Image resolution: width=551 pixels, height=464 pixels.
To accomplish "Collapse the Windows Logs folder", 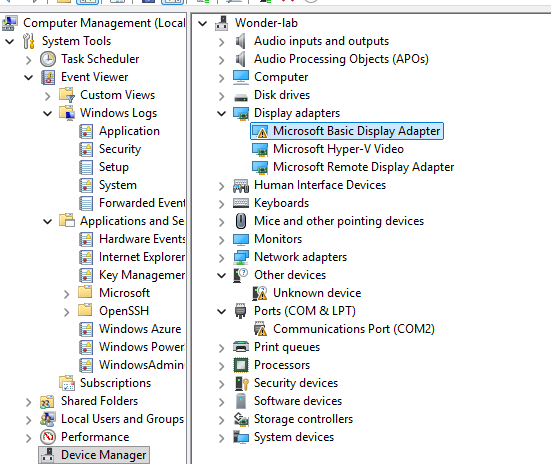I will tap(47, 114).
